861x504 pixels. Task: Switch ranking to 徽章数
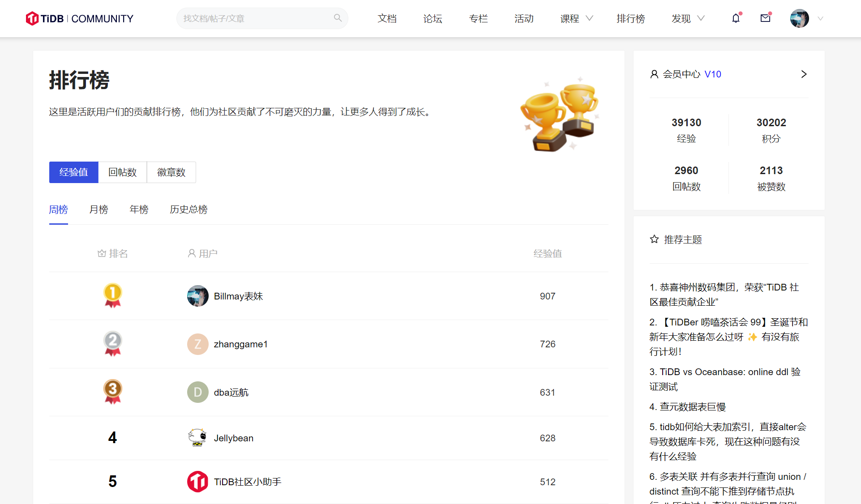coord(171,172)
